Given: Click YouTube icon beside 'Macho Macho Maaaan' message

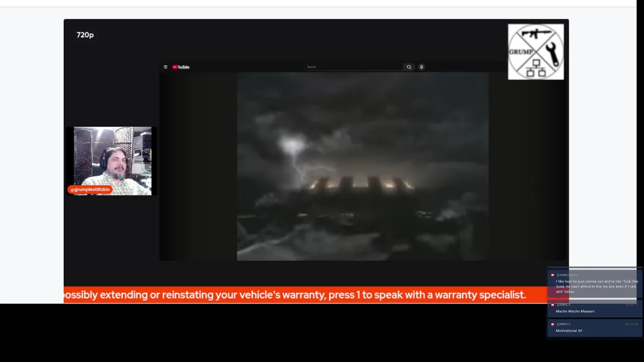Looking at the screenshot, I should [x=552, y=305].
